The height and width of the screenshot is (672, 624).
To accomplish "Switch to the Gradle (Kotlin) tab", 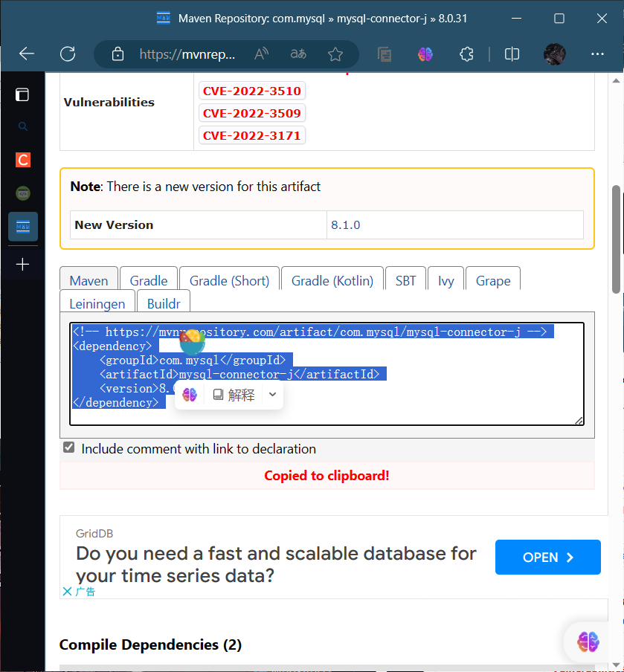I will [x=332, y=281].
